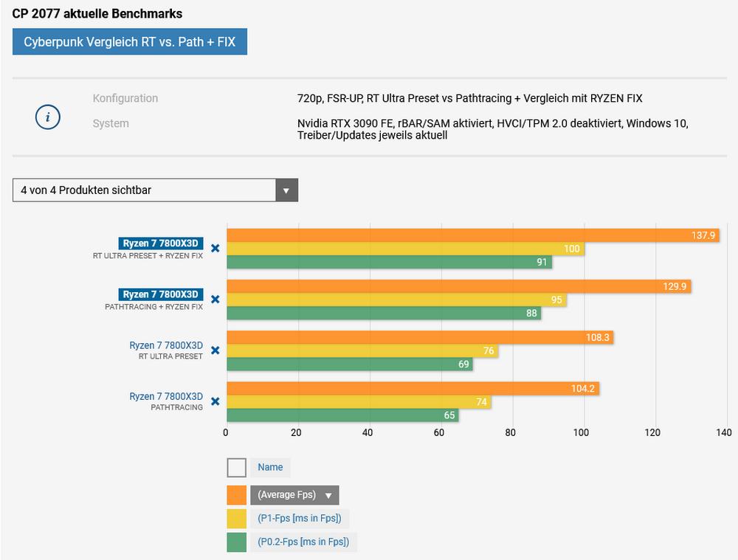Image resolution: width=738 pixels, height=560 pixels.
Task: Click the orange Average Fps legend swatch
Action: [236, 495]
